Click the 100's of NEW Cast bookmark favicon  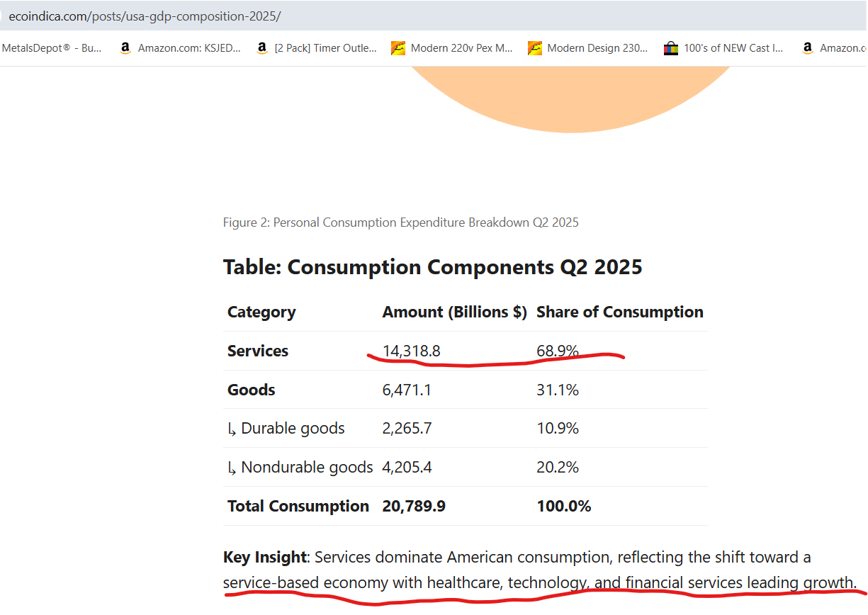pyautogui.click(x=671, y=48)
